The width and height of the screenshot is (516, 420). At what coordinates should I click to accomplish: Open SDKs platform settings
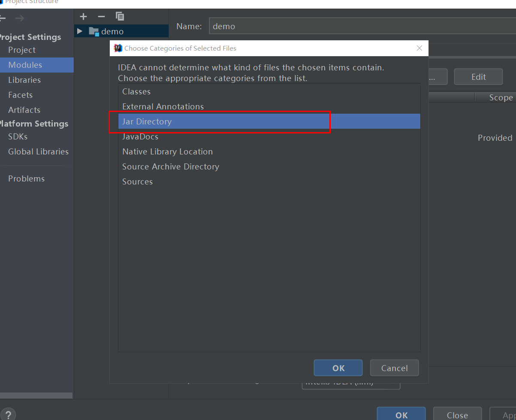click(18, 136)
